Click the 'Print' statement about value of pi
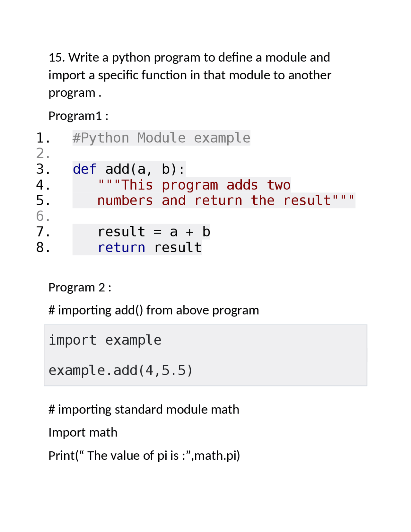Viewport: 411px width, 532px height. pyautogui.click(x=144, y=456)
